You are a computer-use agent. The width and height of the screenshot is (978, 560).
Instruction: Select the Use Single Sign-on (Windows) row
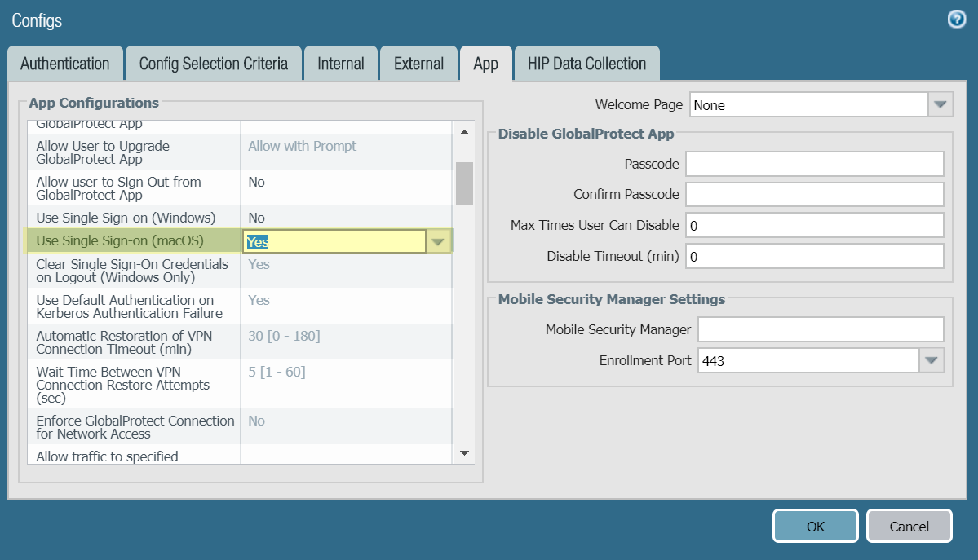tap(135, 218)
